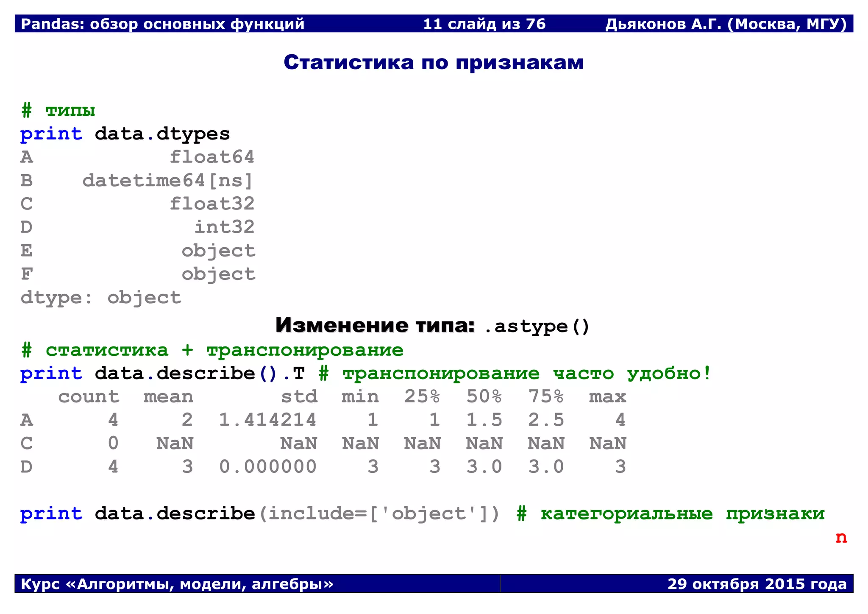
Task: Click the 'float64' type of column A
Action: tap(212, 157)
